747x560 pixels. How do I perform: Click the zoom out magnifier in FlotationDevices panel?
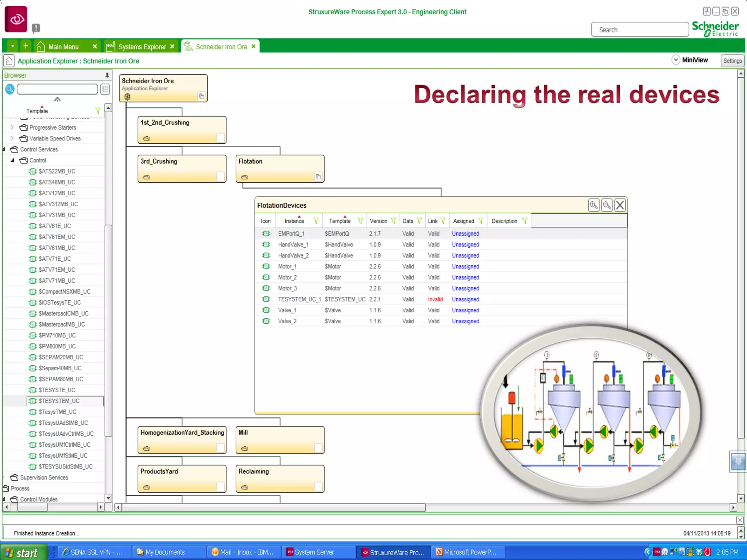[x=607, y=205]
